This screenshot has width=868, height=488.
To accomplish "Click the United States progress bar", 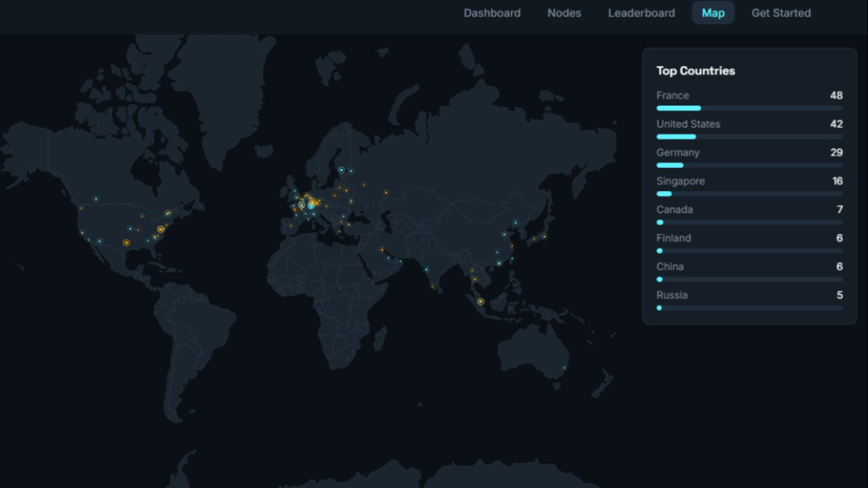I will tap(749, 137).
